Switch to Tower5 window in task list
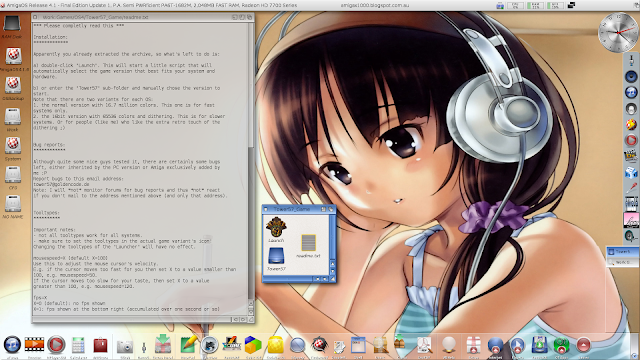Viewport: 640px width, 360px height. (622, 252)
